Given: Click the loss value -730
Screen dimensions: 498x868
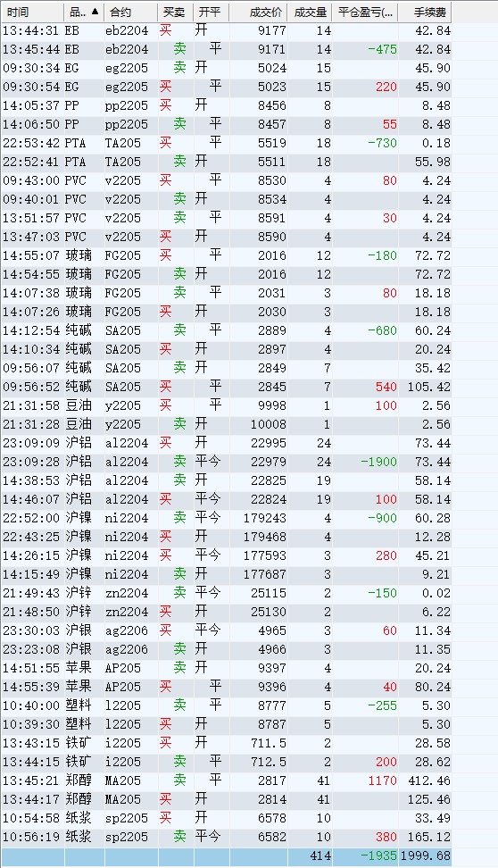Looking at the screenshot, I should (x=382, y=144).
